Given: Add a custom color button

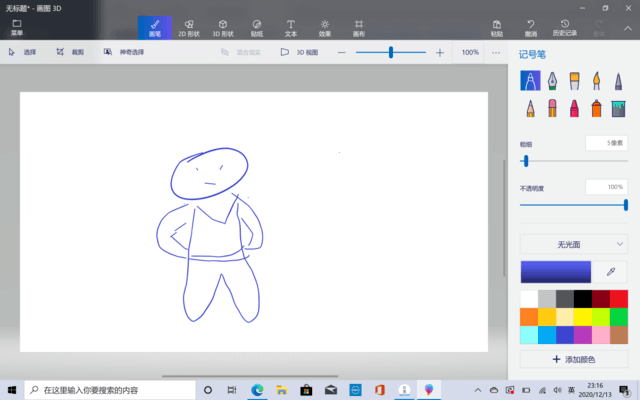Looking at the screenshot, I should click(x=573, y=359).
